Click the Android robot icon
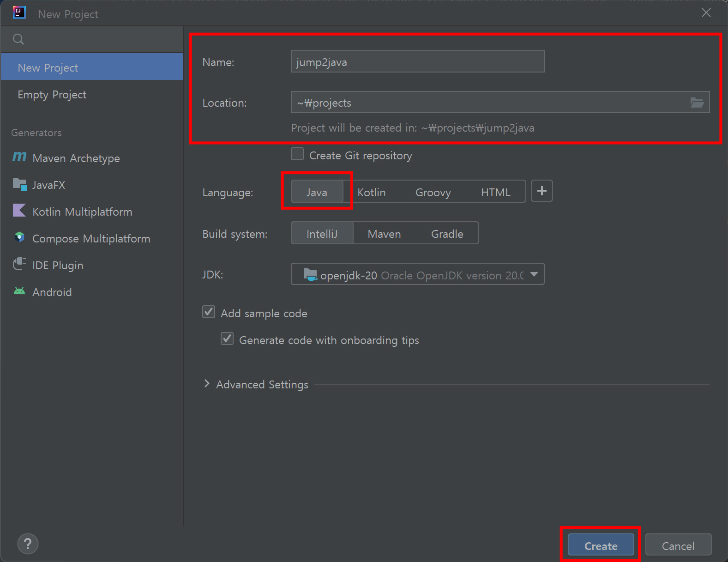This screenshot has width=728, height=562. (x=19, y=291)
